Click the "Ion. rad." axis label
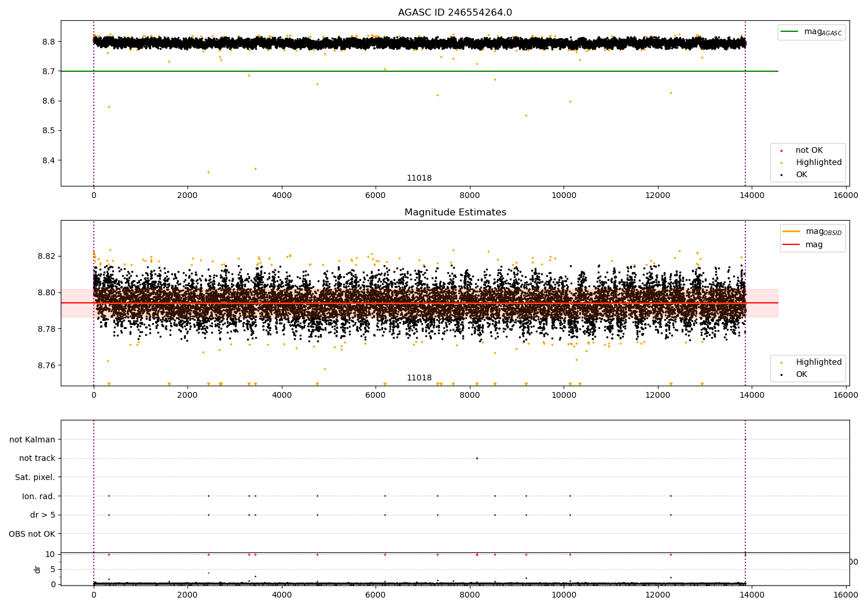Image resolution: width=868 pixels, height=608 pixels. pyautogui.click(x=39, y=496)
